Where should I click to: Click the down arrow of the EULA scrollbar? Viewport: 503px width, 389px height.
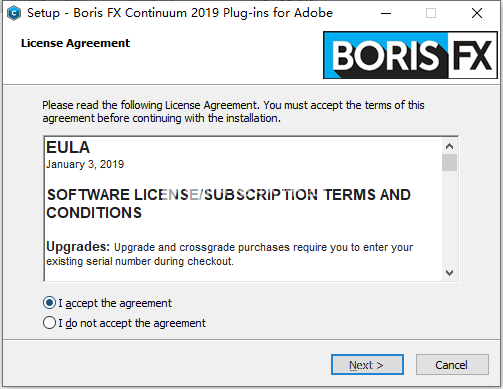(449, 273)
